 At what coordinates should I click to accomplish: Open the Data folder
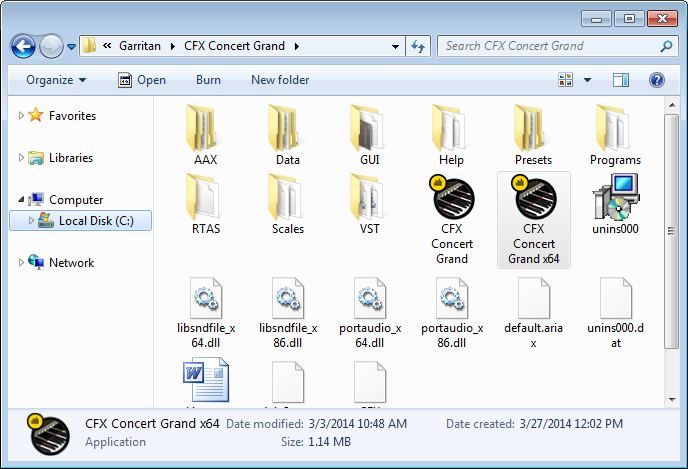click(287, 135)
